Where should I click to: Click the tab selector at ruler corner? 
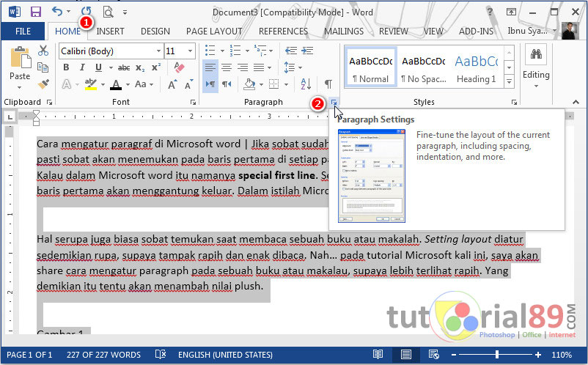tap(10, 117)
